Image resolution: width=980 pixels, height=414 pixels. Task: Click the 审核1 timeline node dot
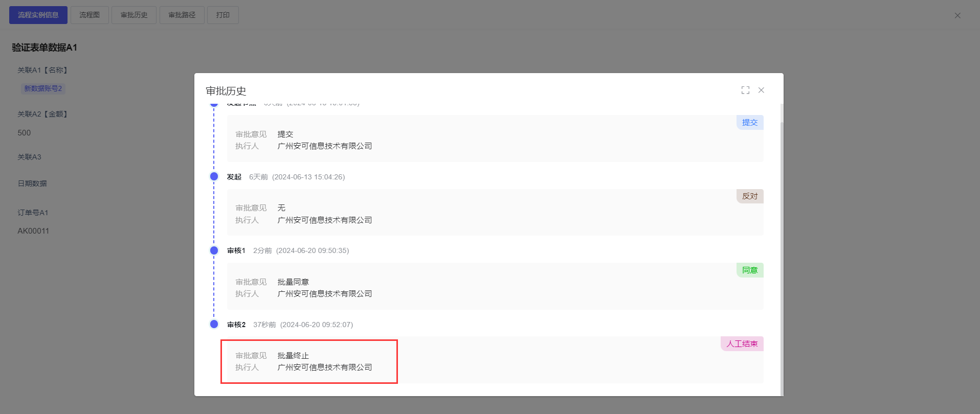click(214, 250)
